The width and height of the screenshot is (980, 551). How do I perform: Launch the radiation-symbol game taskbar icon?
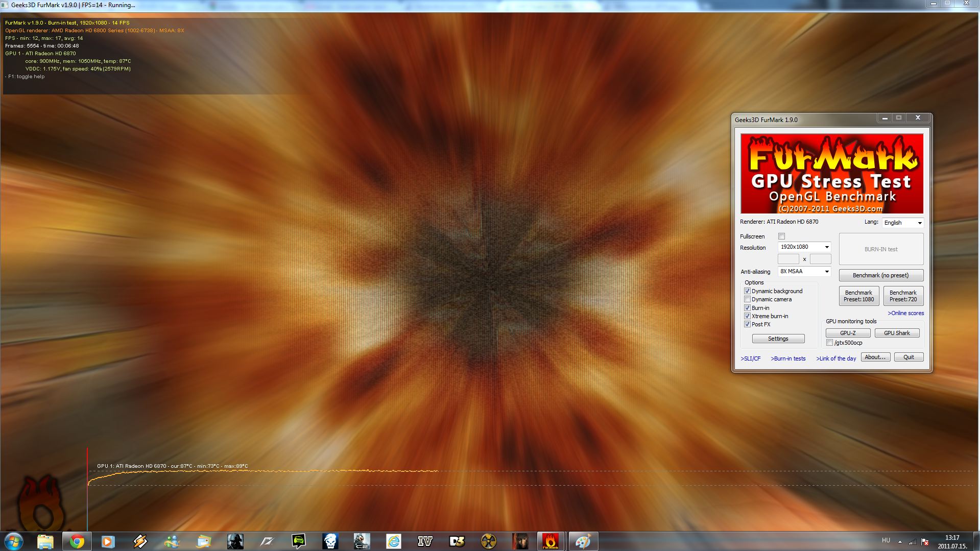click(x=489, y=541)
